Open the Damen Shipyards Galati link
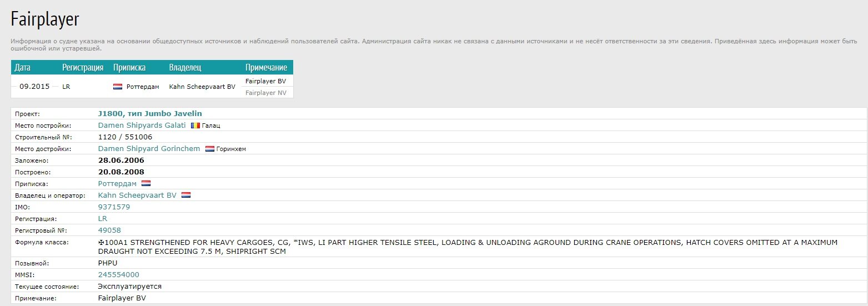The image size is (868, 306). (142, 126)
